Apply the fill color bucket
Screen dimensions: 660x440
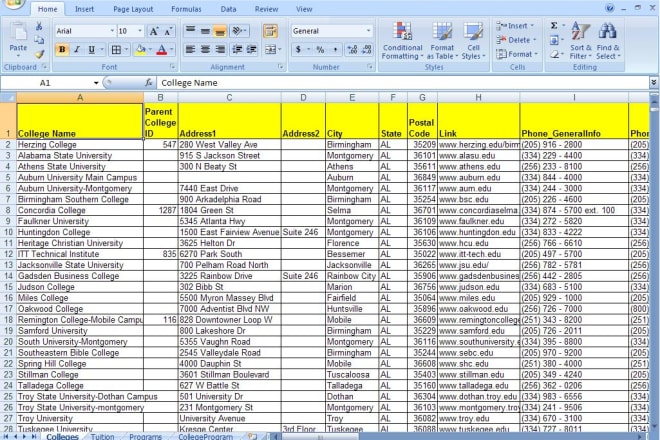(141, 50)
